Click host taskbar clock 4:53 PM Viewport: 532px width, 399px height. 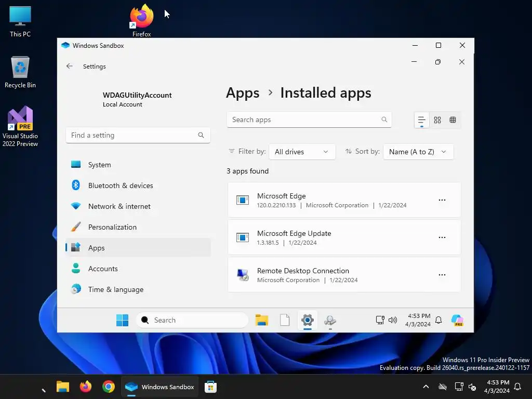(497, 387)
